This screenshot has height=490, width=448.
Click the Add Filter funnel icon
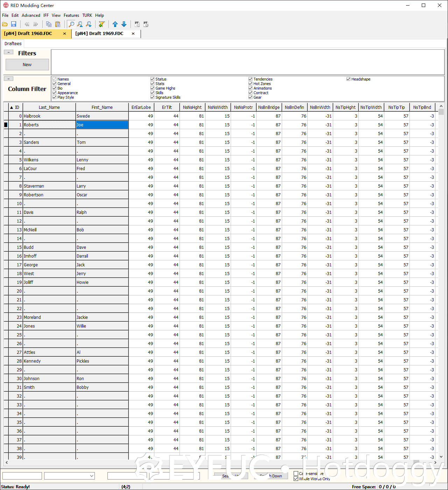[102, 24]
